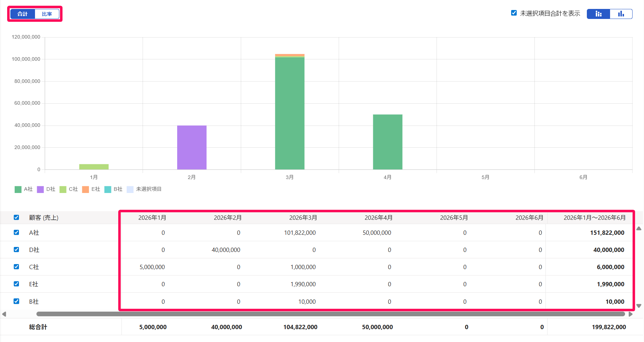
Task: Click scroll up arrow in table
Action: [x=639, y=228]
